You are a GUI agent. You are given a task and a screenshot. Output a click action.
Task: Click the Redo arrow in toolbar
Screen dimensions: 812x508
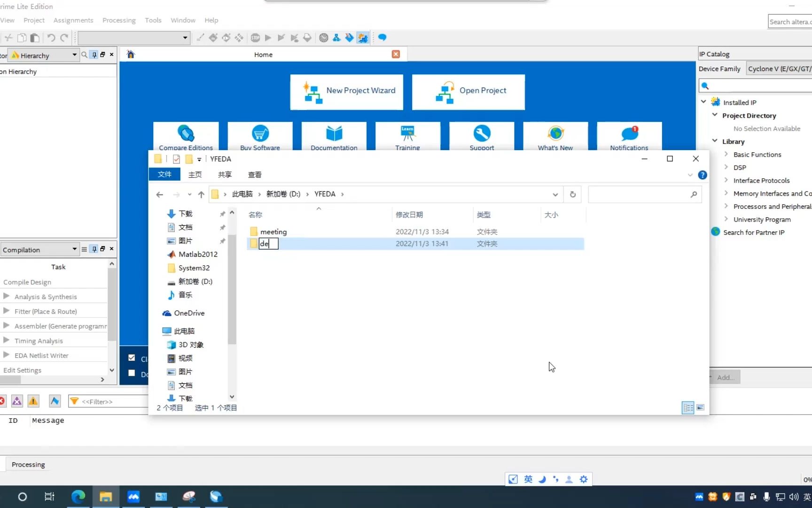point(64,38)
